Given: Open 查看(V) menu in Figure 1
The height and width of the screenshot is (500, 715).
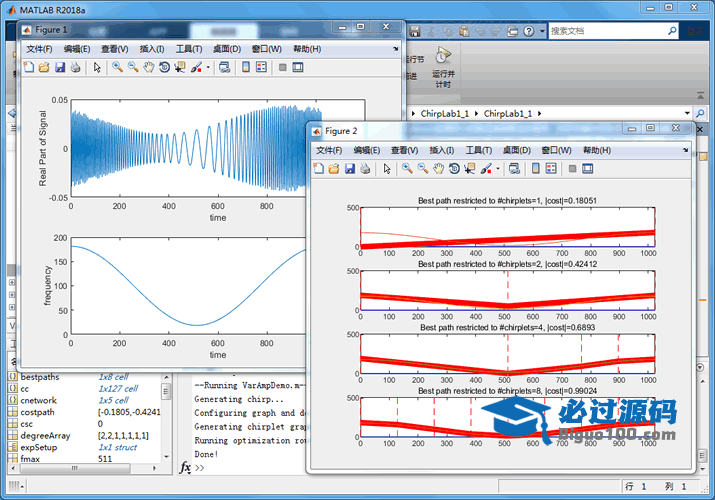Looking at the screenshot, I should pos(114,49).
